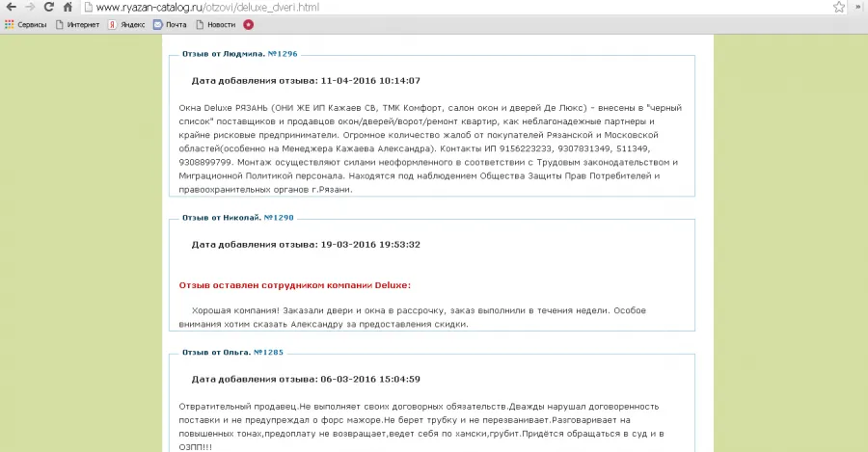Go forward with the browser forward arrow
This screenshot has width=868, height=452.
(30, 7)
